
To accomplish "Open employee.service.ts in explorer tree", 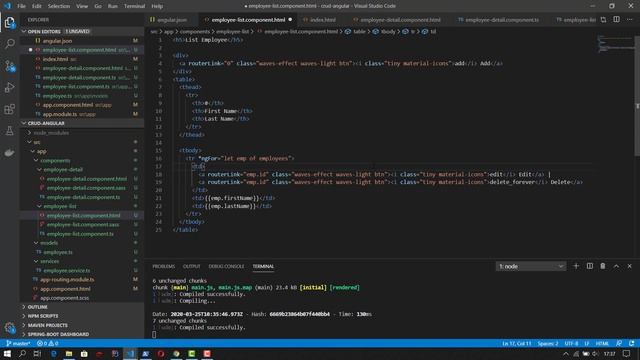I will click(x=67, y=271).
